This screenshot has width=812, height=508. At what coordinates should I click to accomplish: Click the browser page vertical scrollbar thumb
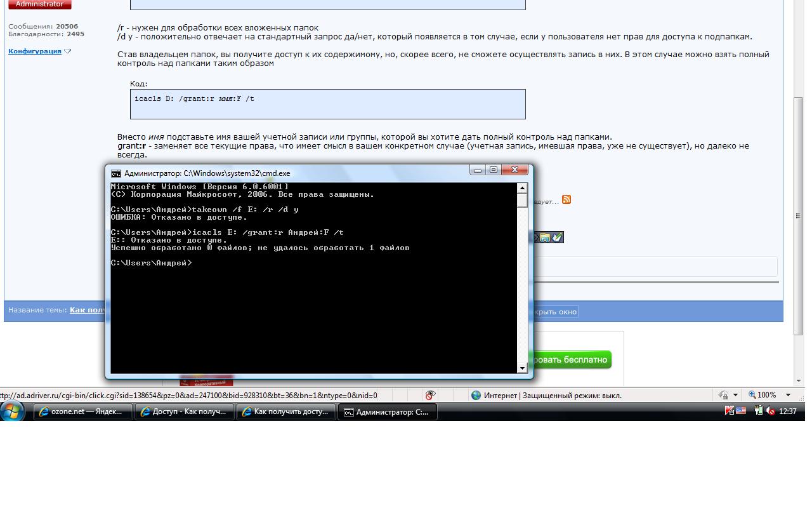(x=799, y=216)
